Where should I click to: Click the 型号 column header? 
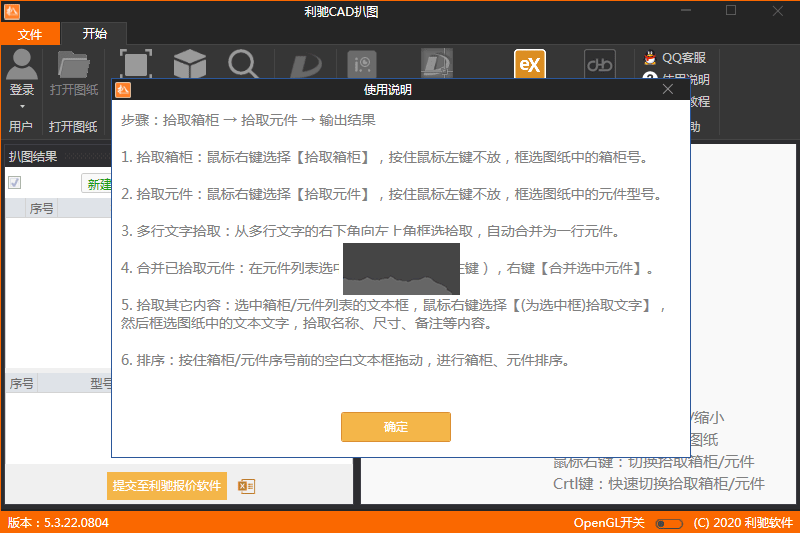point(100,383)
